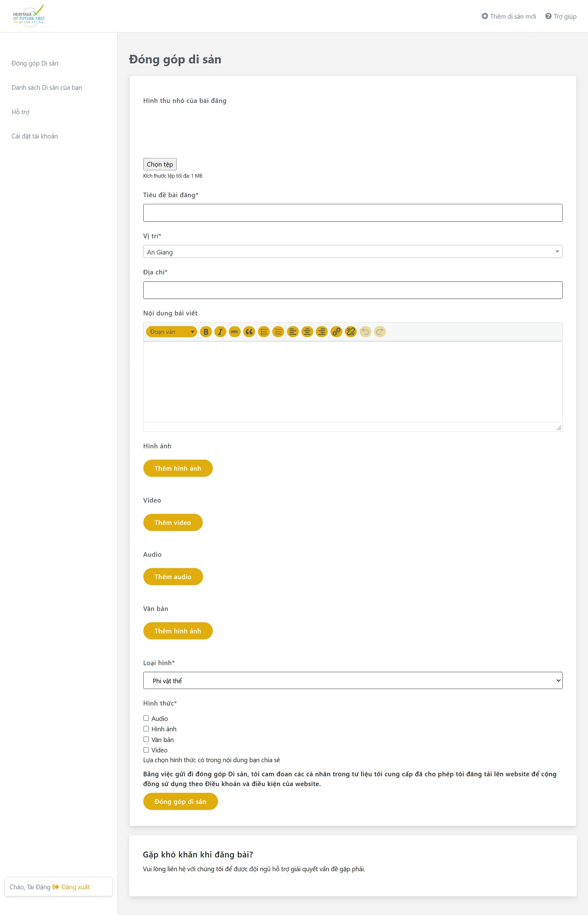Viewport: 588px width, 915px height.
Task: Click the Đăng xuất logout link
Action: 75,887
